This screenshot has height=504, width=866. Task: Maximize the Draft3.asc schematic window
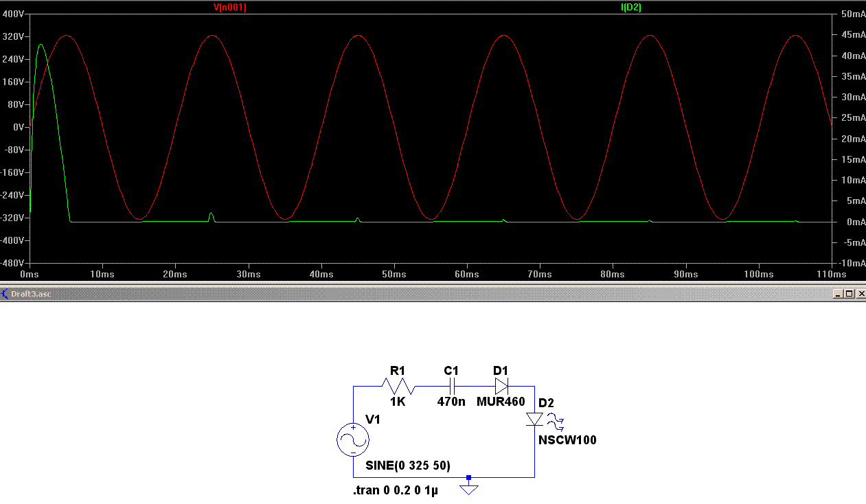tap(849, 294)
